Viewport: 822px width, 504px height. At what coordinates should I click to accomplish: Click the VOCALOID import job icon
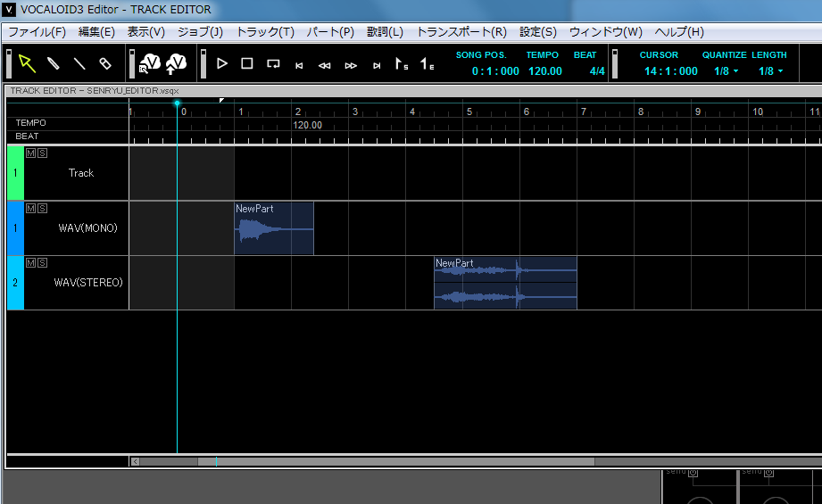(x=150, y=63)
